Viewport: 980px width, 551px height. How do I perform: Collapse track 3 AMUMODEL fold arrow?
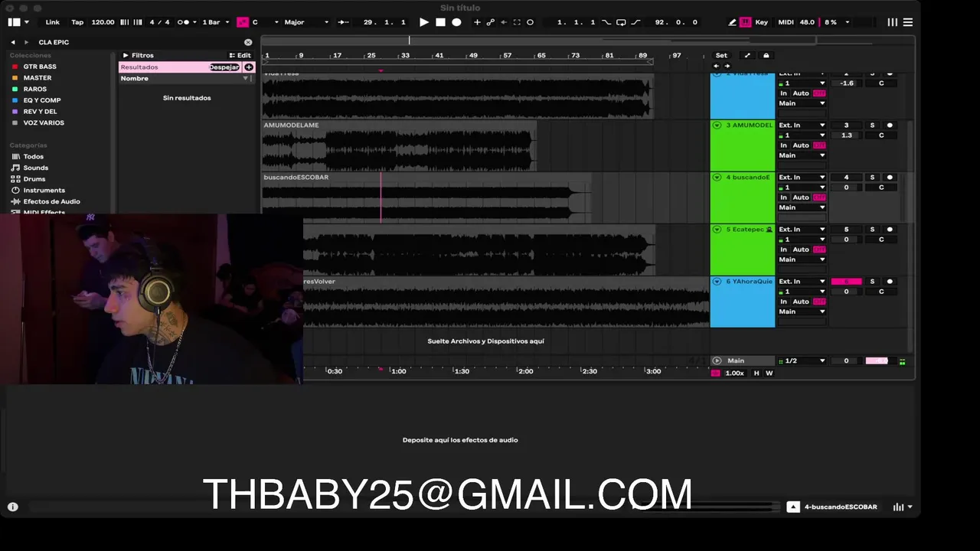pos(717,125)
